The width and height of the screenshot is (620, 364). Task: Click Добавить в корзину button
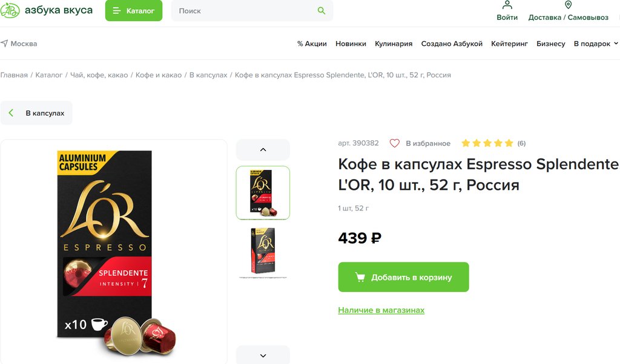403,277
